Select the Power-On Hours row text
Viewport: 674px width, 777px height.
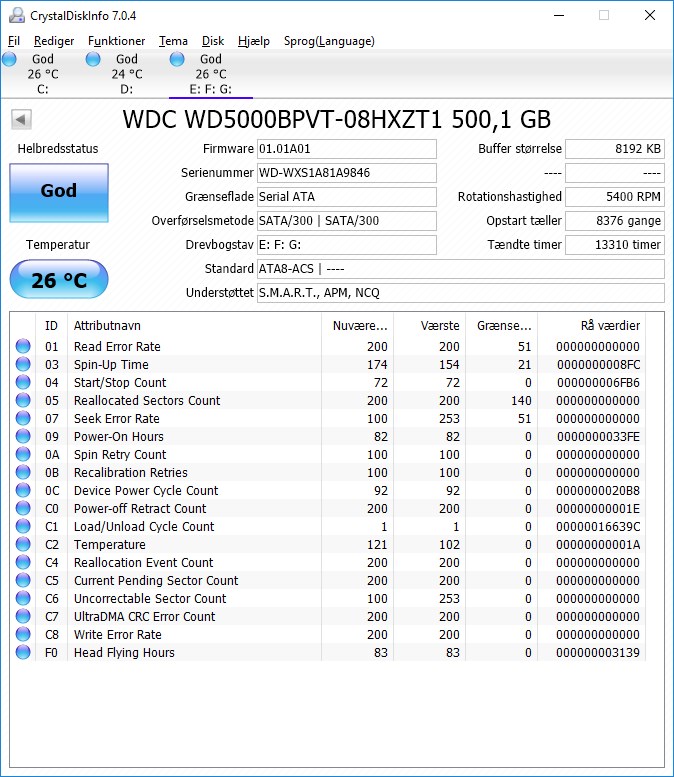tap(118, 437)
